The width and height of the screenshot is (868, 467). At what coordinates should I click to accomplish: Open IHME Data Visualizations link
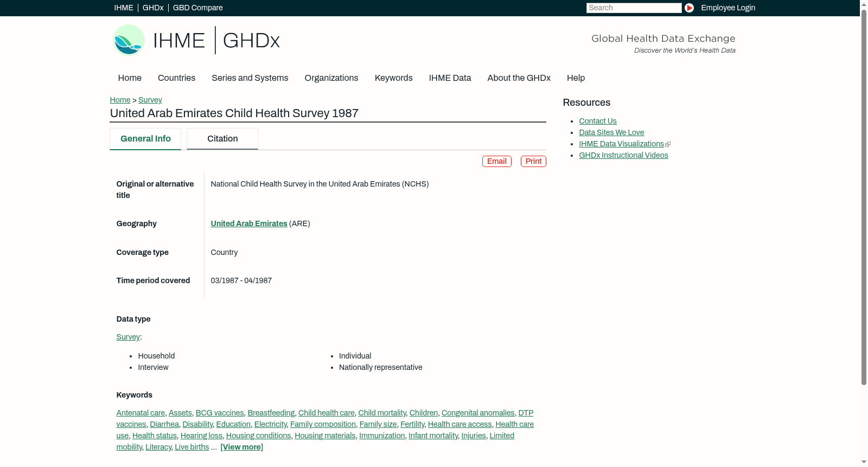pos(621,144)
